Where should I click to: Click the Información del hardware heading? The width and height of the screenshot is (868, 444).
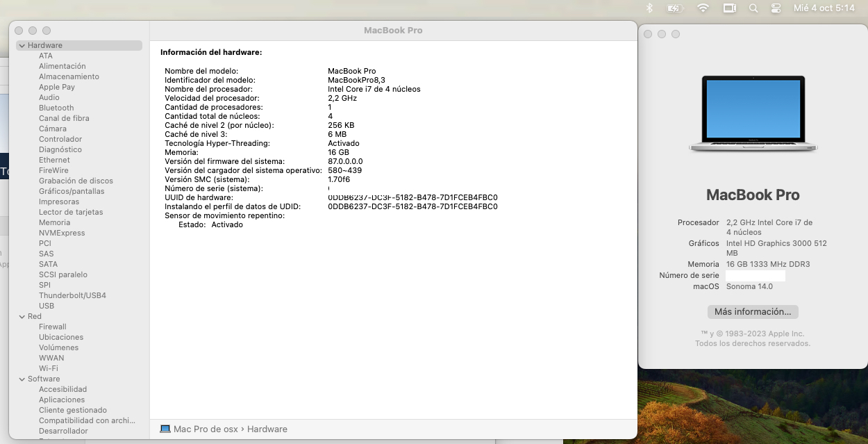(211, 52)
